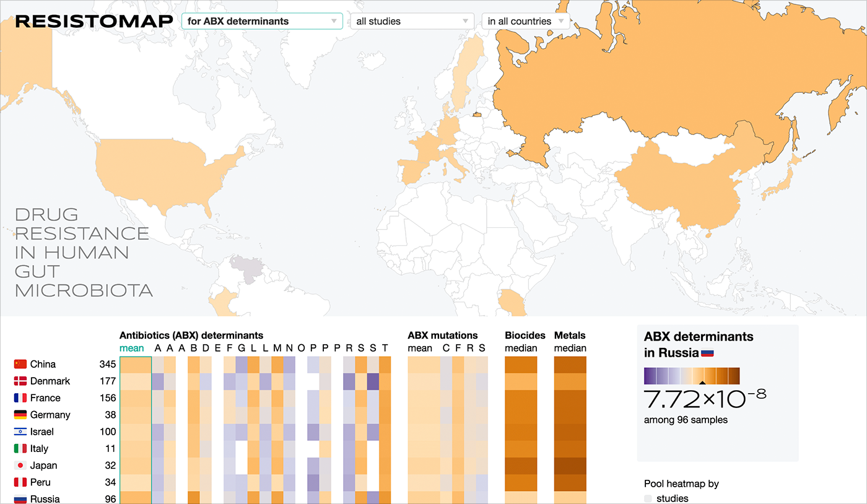
Task: Click the Japan flag icon
Action: click(20, 466)
